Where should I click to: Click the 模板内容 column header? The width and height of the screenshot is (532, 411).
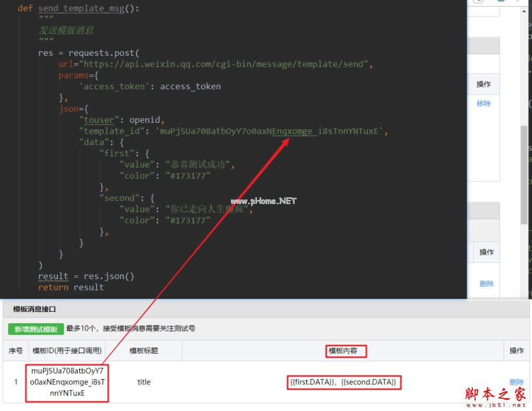[x=347, y=351]
